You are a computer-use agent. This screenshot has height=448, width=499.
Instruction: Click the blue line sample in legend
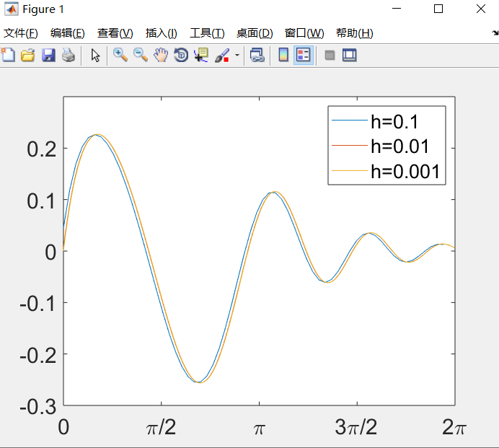coord(350,120)
